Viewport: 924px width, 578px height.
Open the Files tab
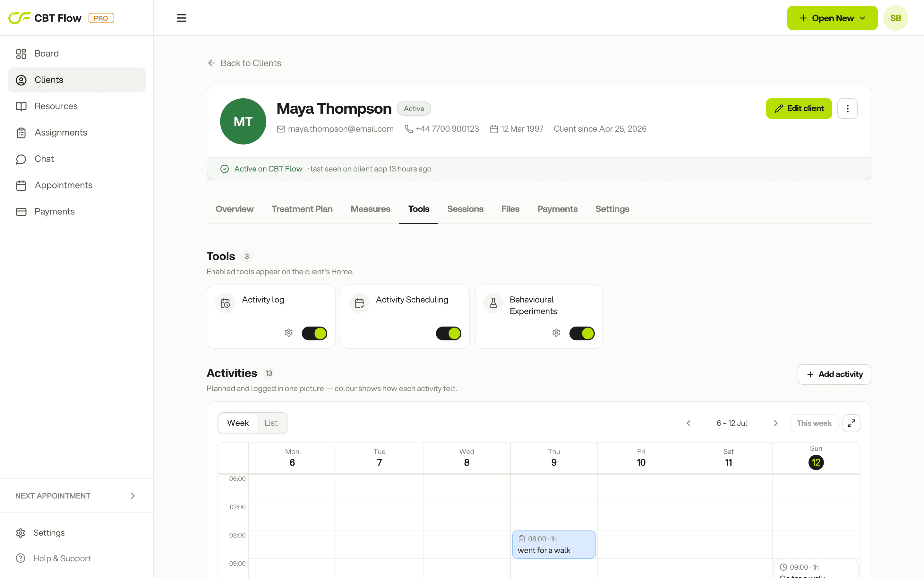point(510,209)
